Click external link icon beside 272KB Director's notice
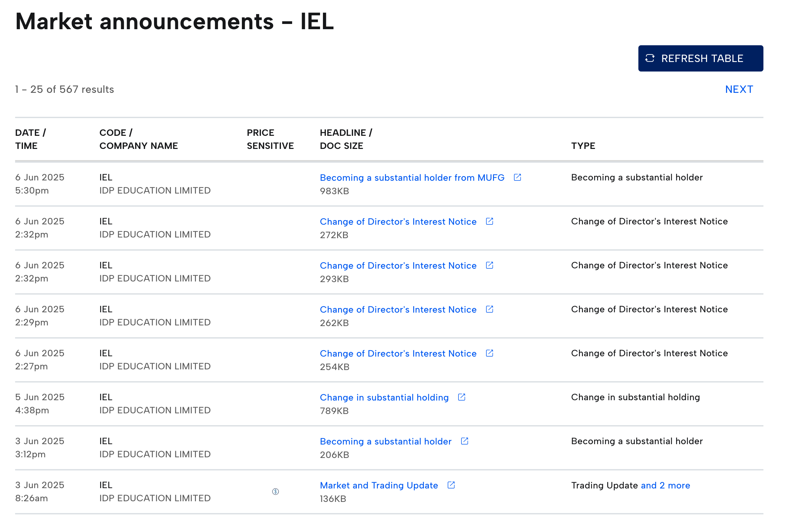Screen dimensions: 812x517 489,221
